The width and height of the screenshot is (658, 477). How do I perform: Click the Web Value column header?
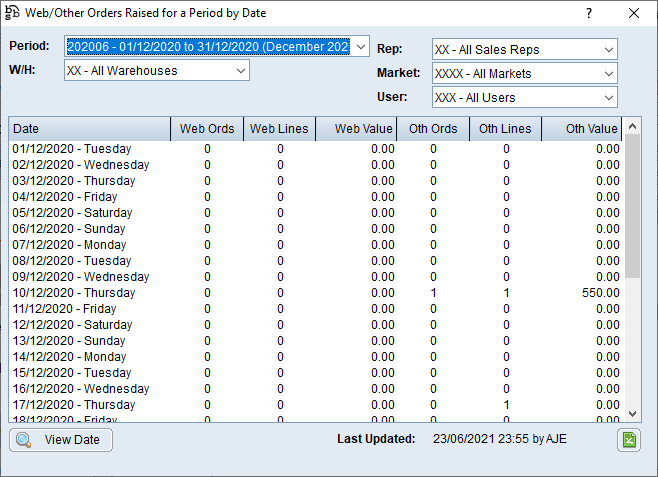tap(357, 129)
